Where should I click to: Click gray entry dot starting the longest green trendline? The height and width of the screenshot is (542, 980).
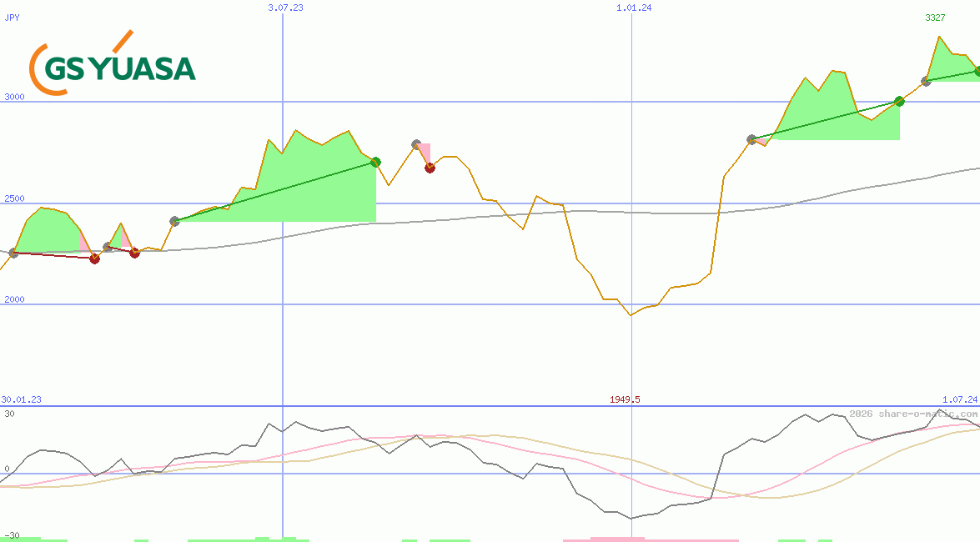point(174,221)
